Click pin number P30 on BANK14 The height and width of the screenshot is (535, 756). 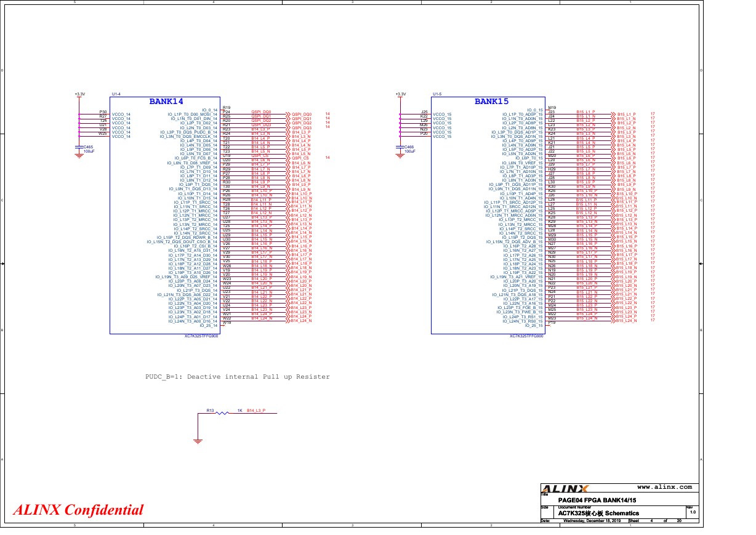click(103, 111)
